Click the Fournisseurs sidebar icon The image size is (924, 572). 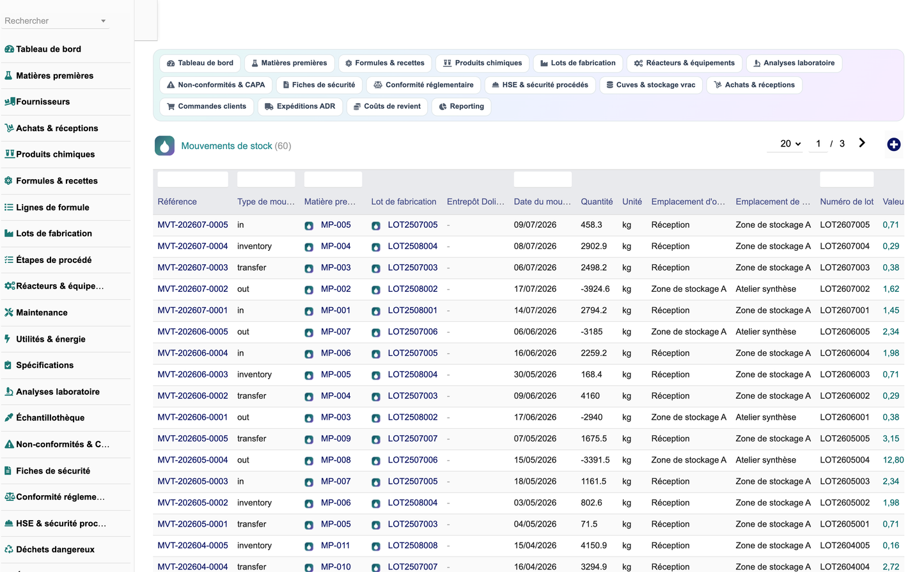10,102
